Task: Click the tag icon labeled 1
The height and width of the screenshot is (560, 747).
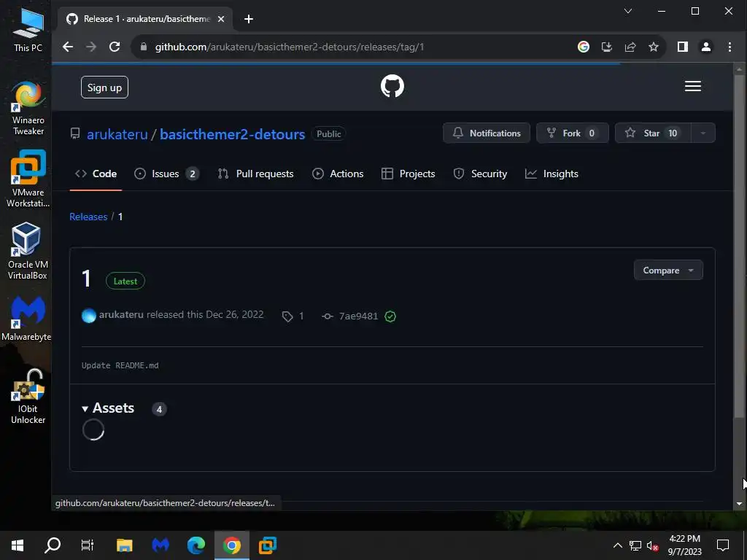Action: click(293, 316)
